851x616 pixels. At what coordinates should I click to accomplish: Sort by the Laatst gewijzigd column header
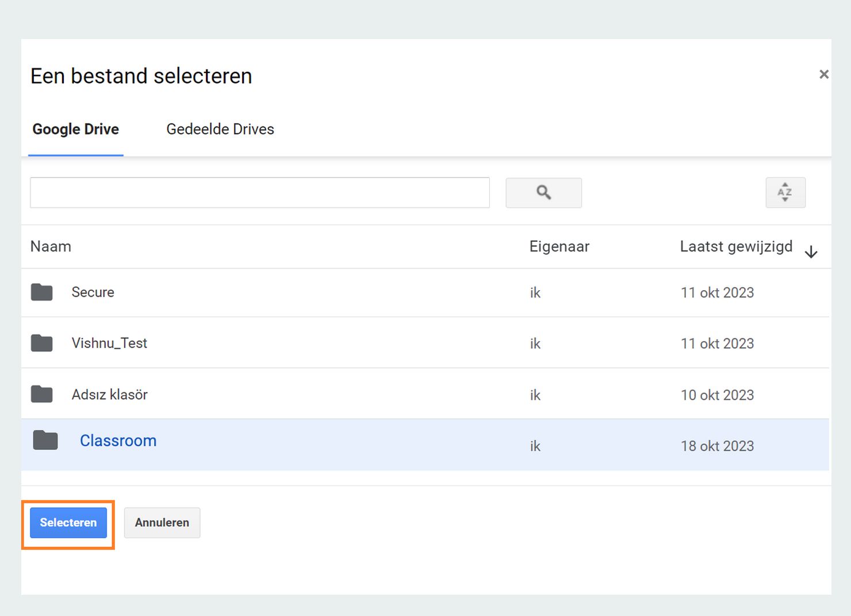click(x=736, y=247)
